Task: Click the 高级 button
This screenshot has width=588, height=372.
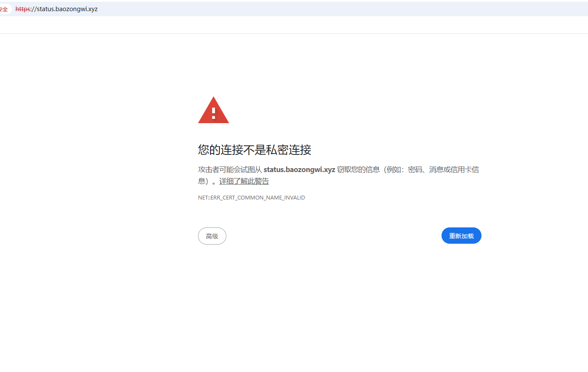Action: tap(212, 236)
